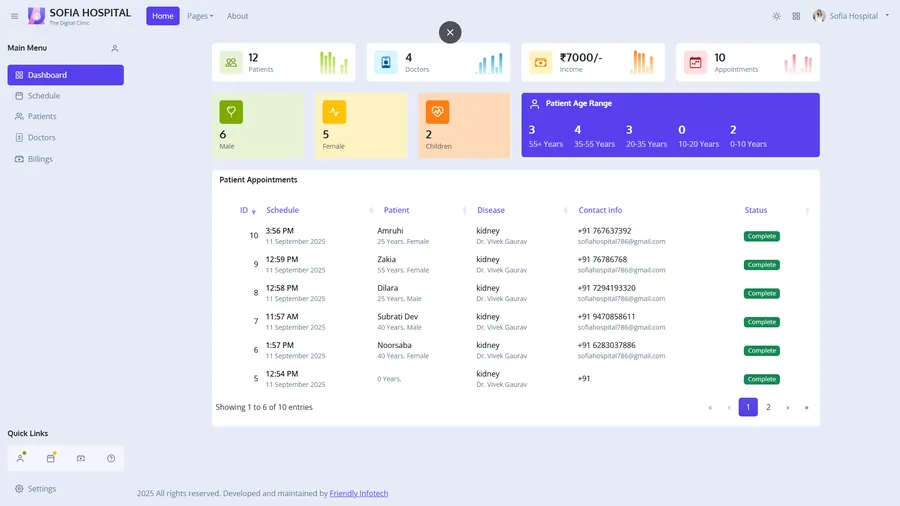900x506 pixels.
Task: Click Complete status for Amruhi
Action: coord(762,236)
